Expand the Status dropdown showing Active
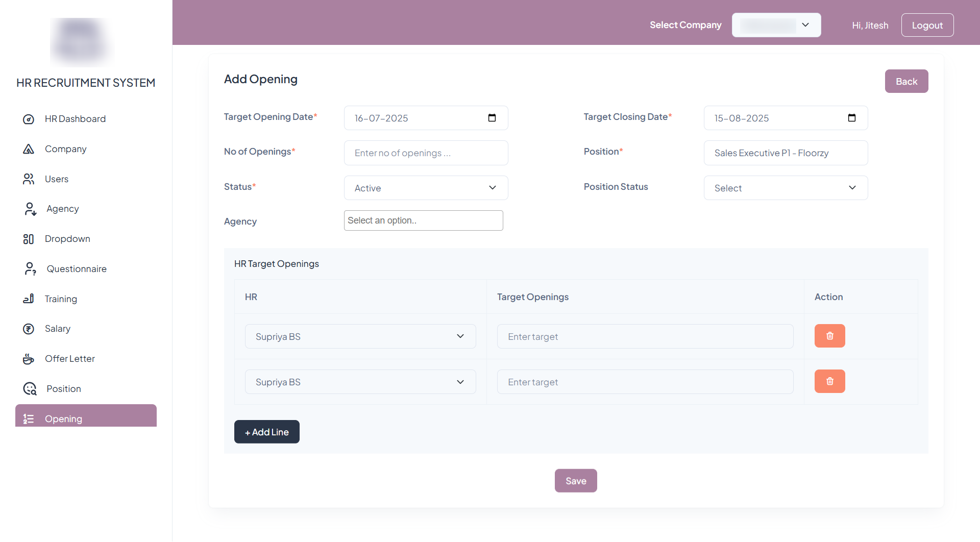 click(426, 188)
